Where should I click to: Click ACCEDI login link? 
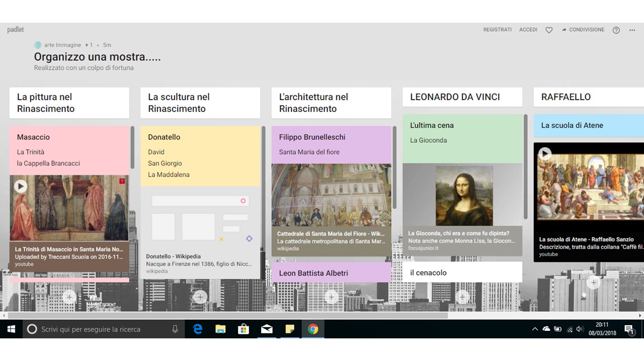[x=528, y=30]
